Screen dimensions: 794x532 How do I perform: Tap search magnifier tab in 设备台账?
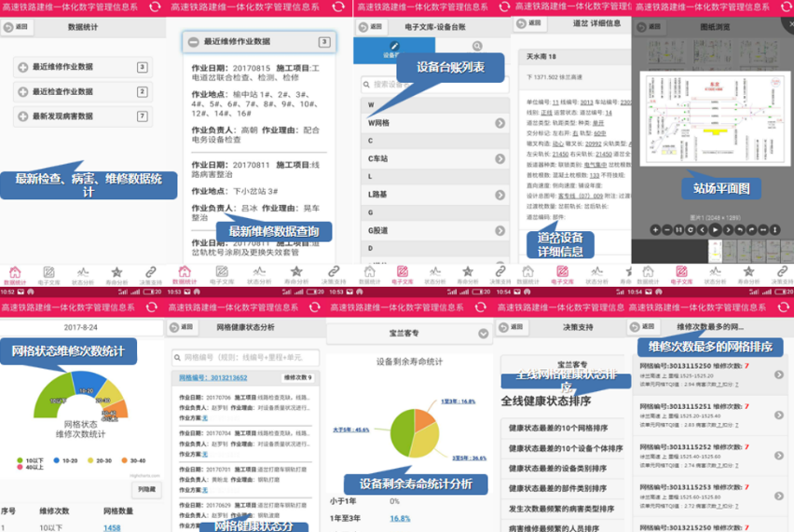click(477, 46)
